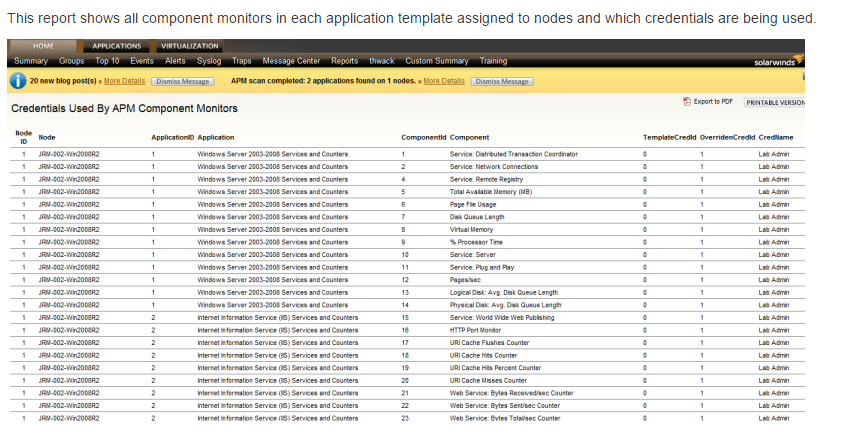Open the Top 10 menu item
This screenshot has width=852, height=439.
pos(107,61)
